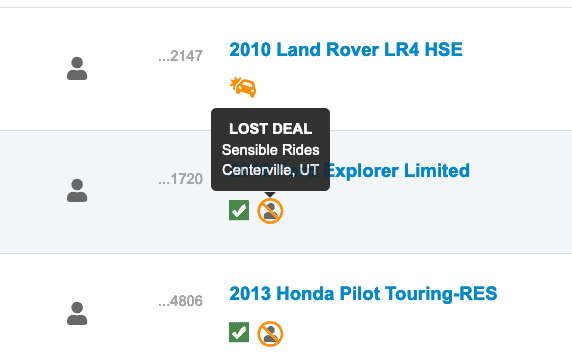Select person icon beside the ...4806 entry

click(77, 313)
